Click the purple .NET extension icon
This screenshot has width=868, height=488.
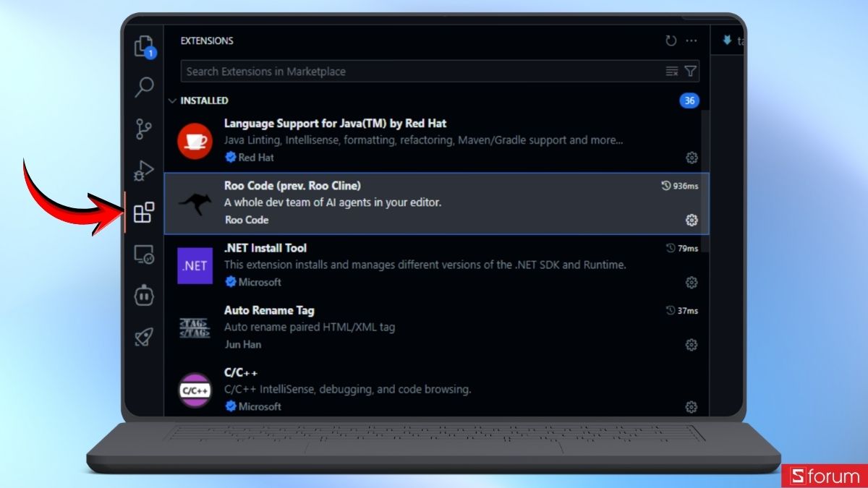click(x=195, y=265)
